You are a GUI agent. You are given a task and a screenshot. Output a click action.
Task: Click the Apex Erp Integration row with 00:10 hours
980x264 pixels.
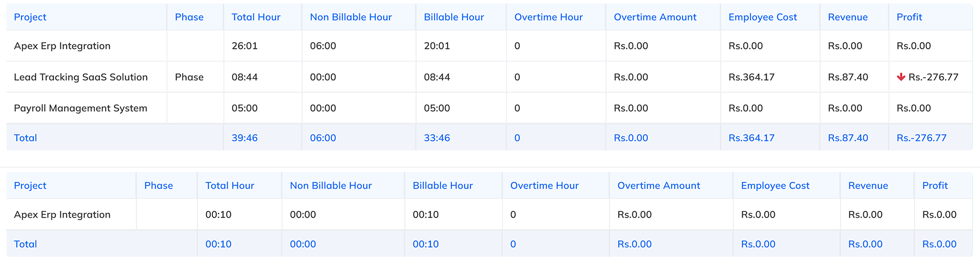[62, 215]
